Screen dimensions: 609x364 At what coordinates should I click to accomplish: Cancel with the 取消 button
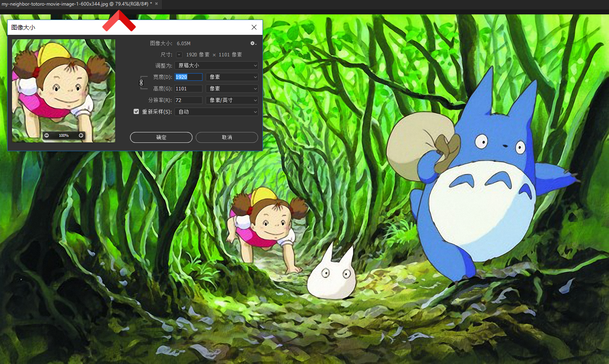tap(227, 137)
